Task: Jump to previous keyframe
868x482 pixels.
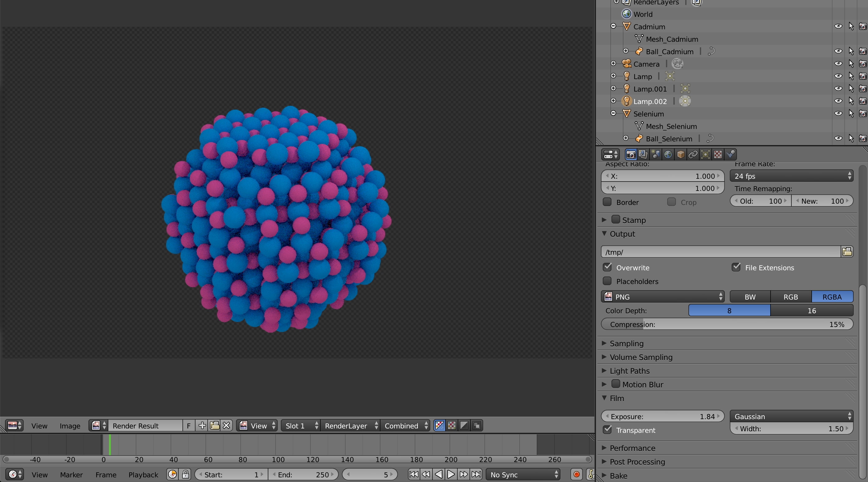Action: click(x=426, y=474)
